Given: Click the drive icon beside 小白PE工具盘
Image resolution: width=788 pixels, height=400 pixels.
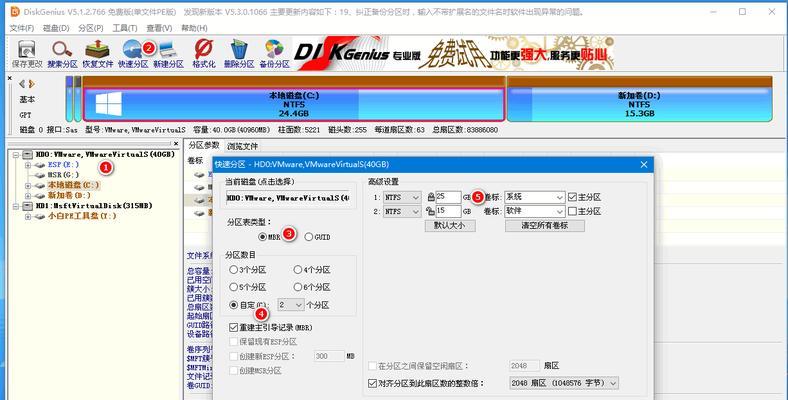Looking at the screenshot, I should click(40, 216).
